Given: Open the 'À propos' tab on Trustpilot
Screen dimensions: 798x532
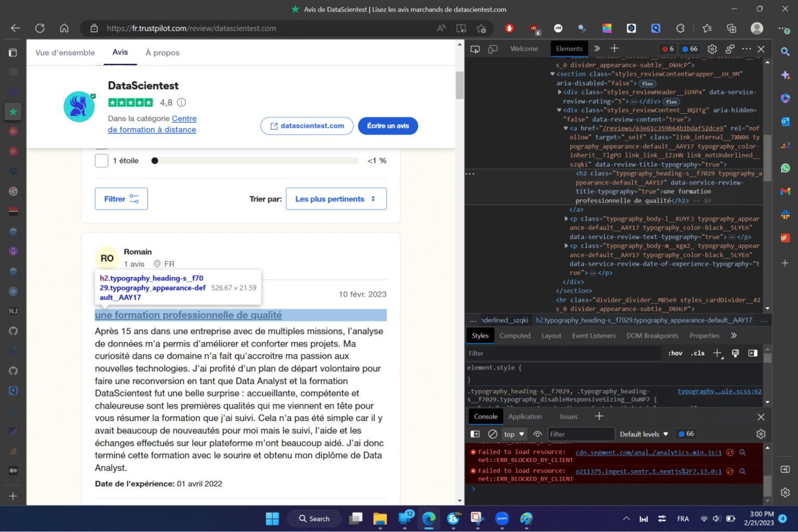Looking at the screenshot, I should coord(162,52).
